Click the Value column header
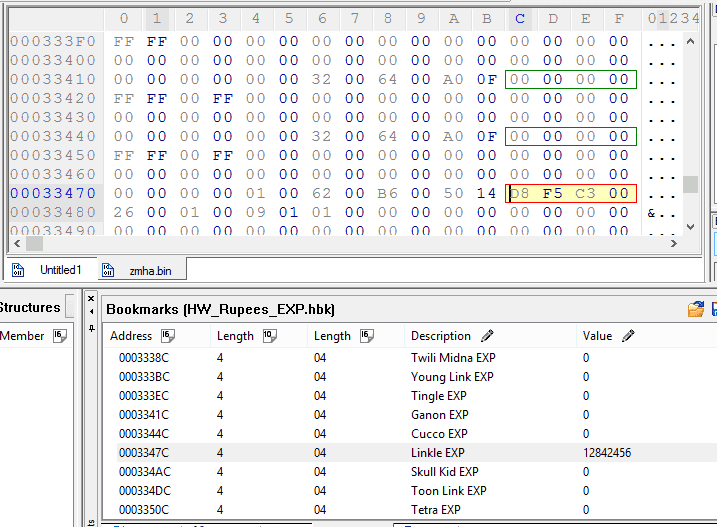717x527 pixels. (597, 336)
